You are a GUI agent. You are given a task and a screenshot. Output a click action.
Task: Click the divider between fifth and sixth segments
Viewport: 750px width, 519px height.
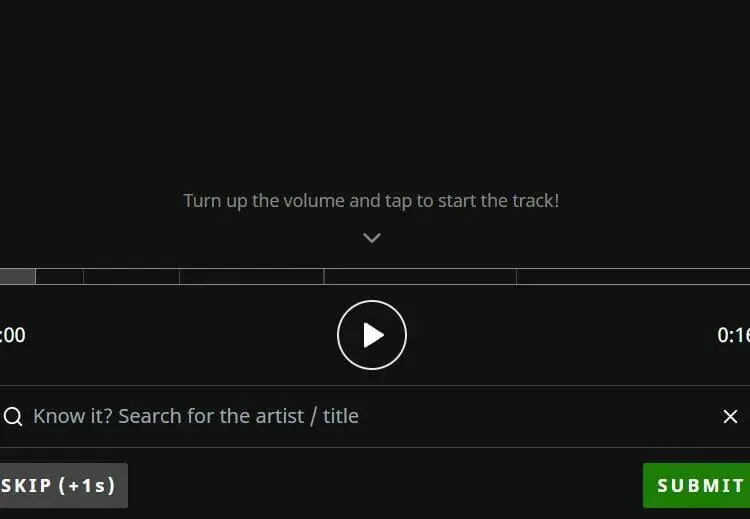point(517,276)
